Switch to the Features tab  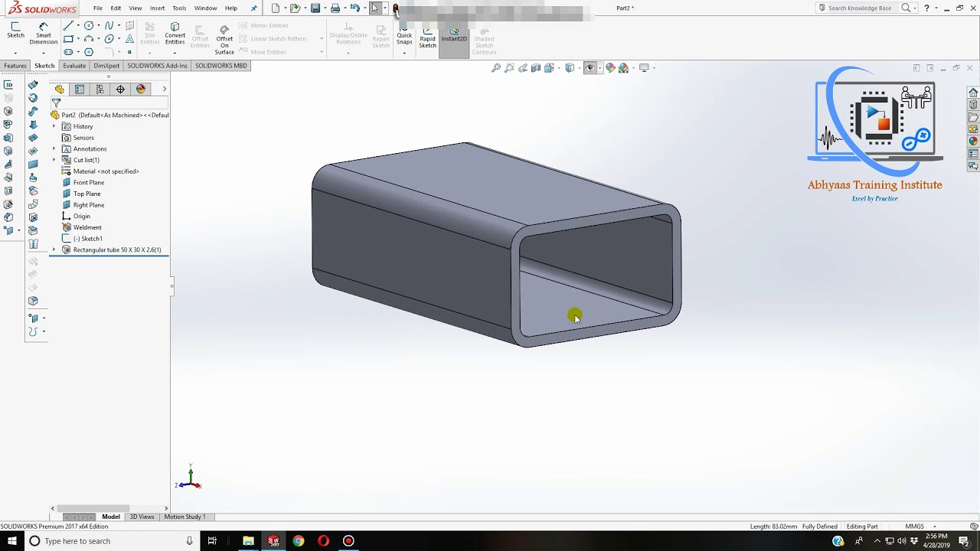pos(15,66)
